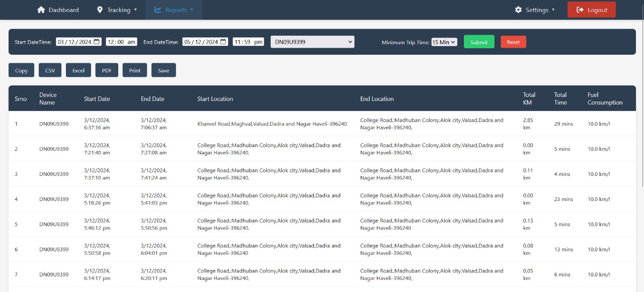Viewport: 644px width, 292px height.
Task: Click the red Reset button
Action: (x=513, y=42)
